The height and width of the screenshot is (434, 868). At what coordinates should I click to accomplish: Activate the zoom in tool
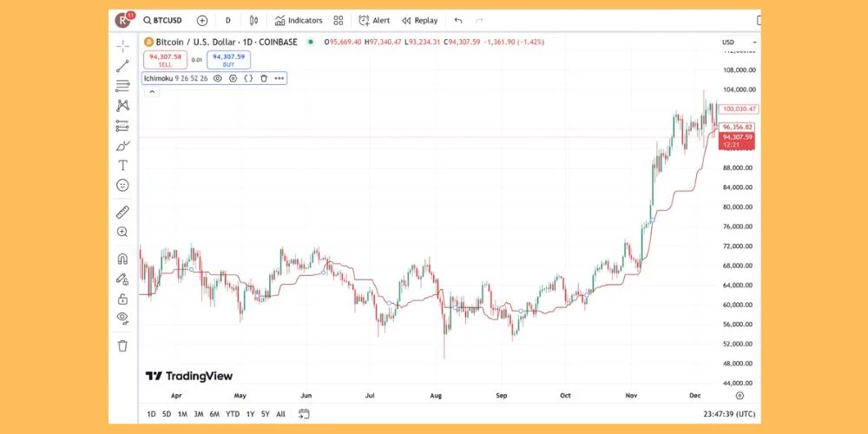point(122,232)
